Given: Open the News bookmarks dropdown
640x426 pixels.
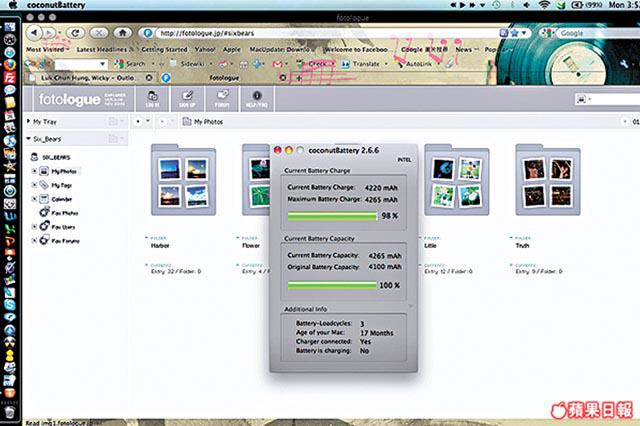Looking at the screenshot, I should point(467,49).
